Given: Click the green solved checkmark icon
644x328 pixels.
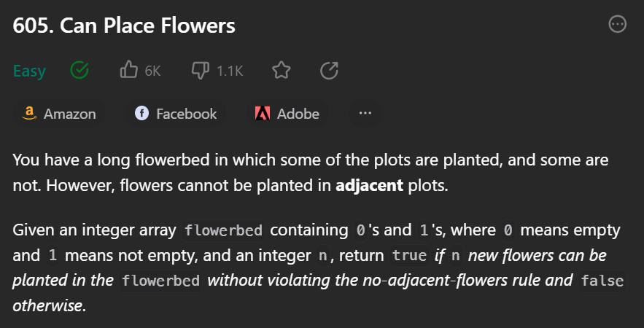Looking at the screenshot, I should point(79,71).
